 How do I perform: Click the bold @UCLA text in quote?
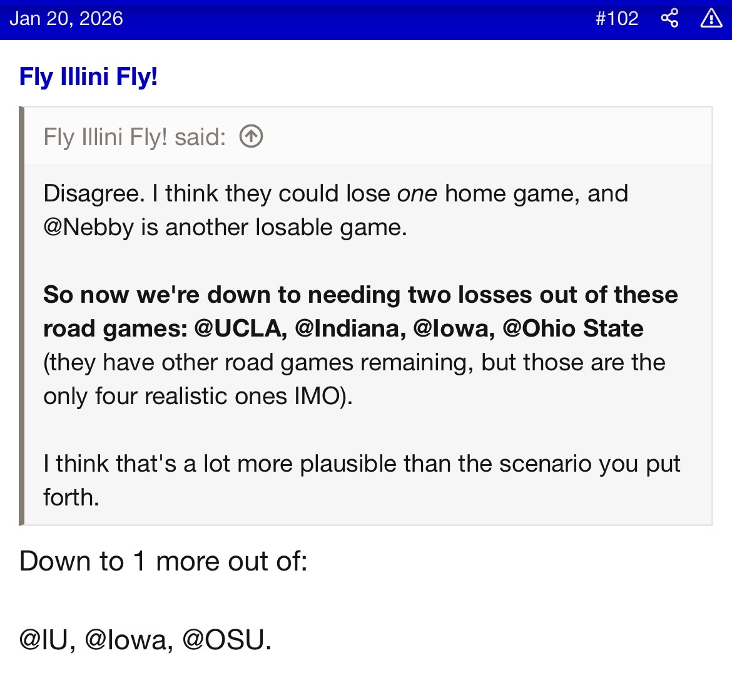click(x=240, y=328)
